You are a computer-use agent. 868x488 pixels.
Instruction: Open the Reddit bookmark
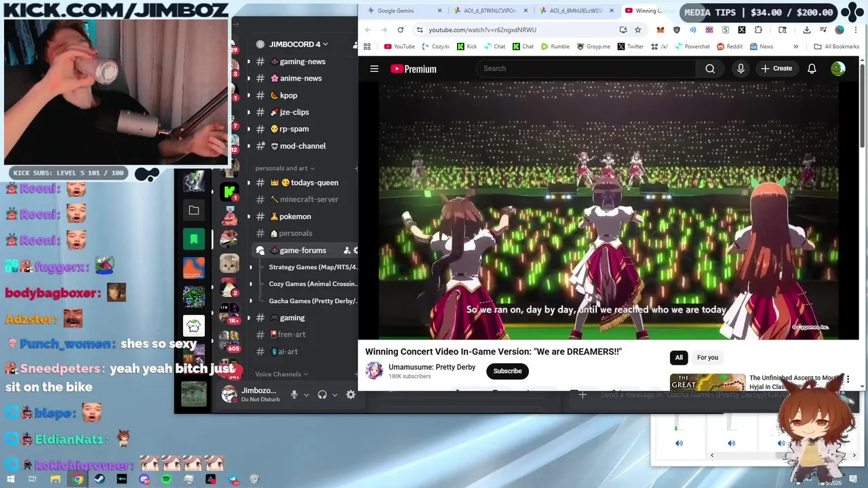[x=728, y=47]
